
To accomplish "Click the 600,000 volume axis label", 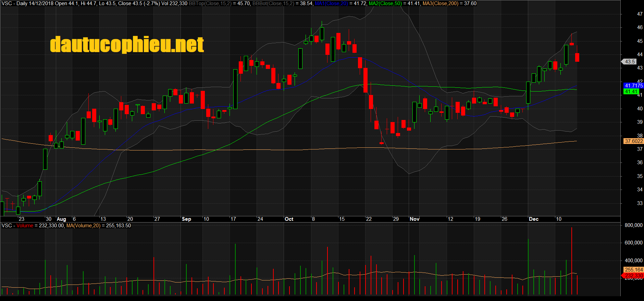I will [x=634, y=243].
